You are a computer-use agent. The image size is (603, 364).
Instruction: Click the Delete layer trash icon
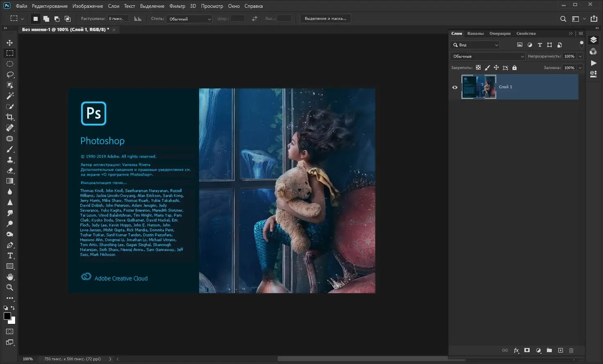(x=571, y=350)
